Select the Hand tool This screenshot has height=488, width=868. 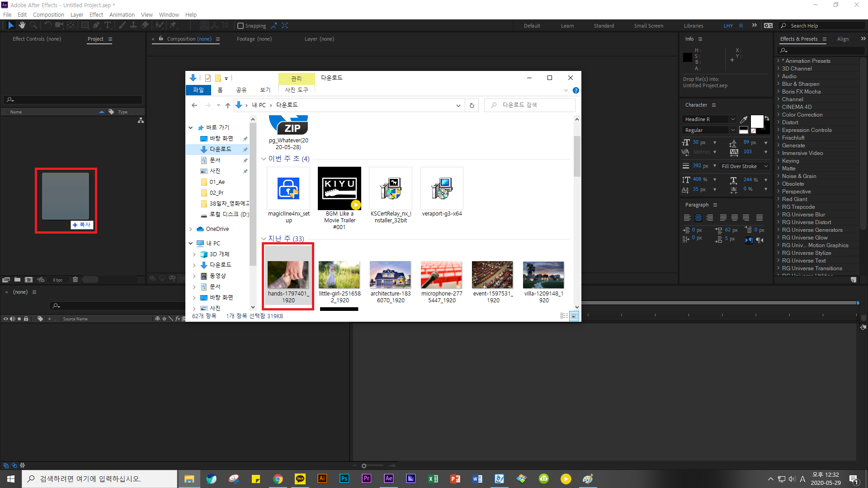(x=22, y=25)
